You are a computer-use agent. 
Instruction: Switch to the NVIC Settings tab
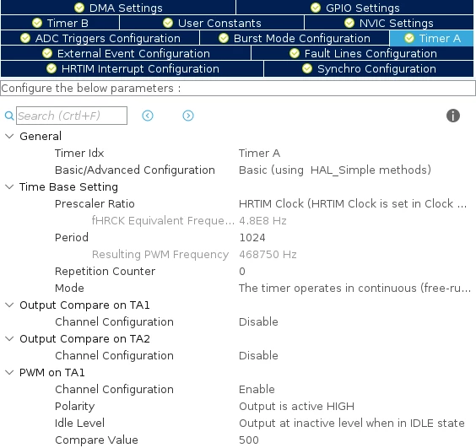[389, 23]
